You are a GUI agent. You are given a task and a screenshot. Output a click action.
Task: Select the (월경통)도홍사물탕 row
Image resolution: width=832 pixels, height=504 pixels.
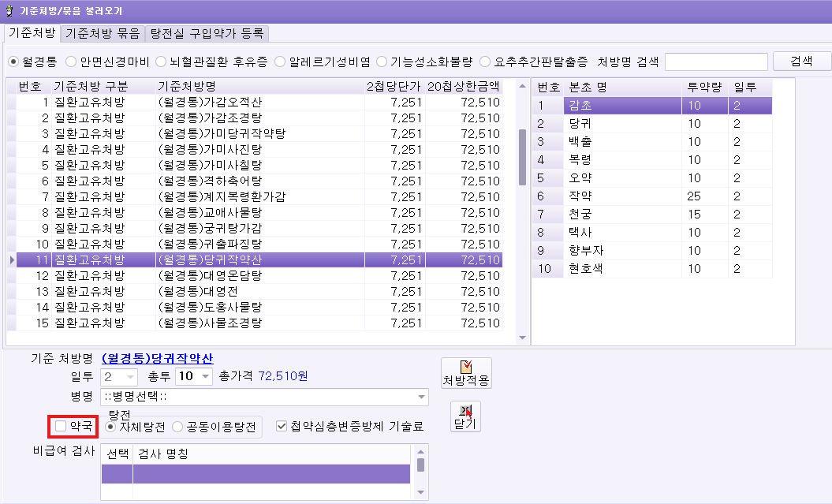click(x=259, y=307)
